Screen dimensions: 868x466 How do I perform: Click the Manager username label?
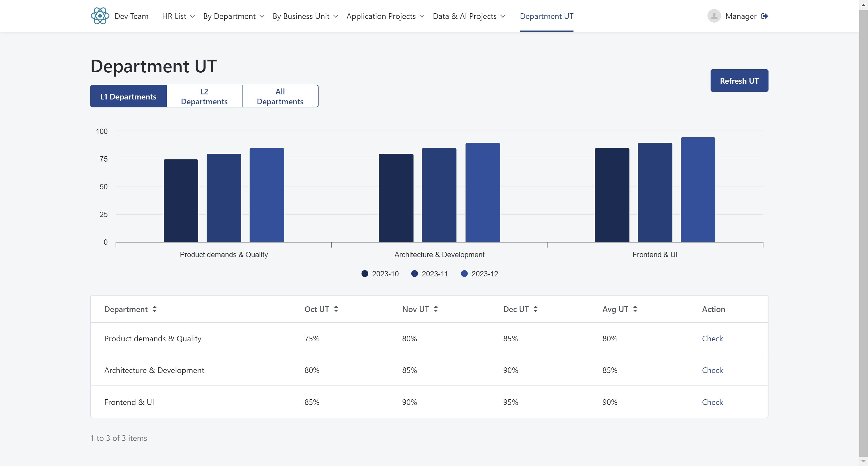(741, 16)
